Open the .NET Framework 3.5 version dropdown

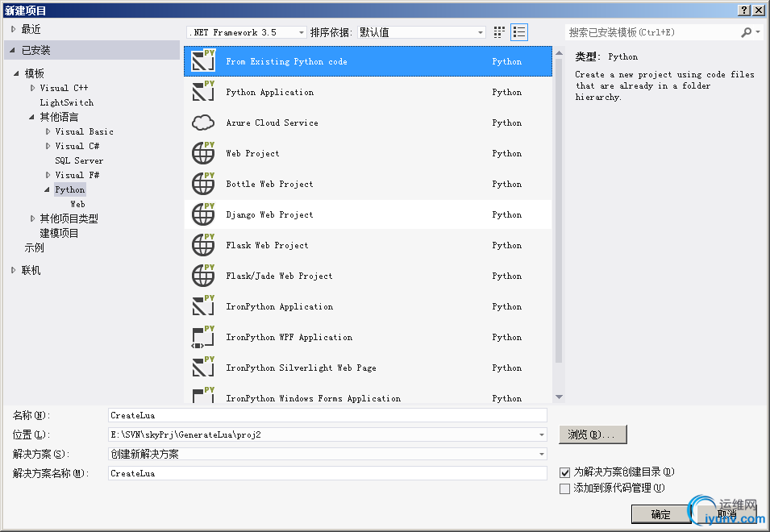247,32
